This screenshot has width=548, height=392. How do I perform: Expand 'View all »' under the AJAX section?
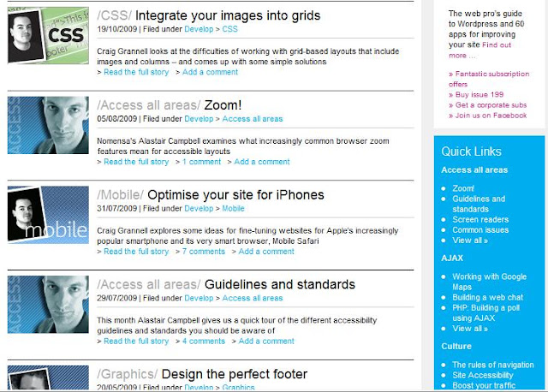coord(470,329)
